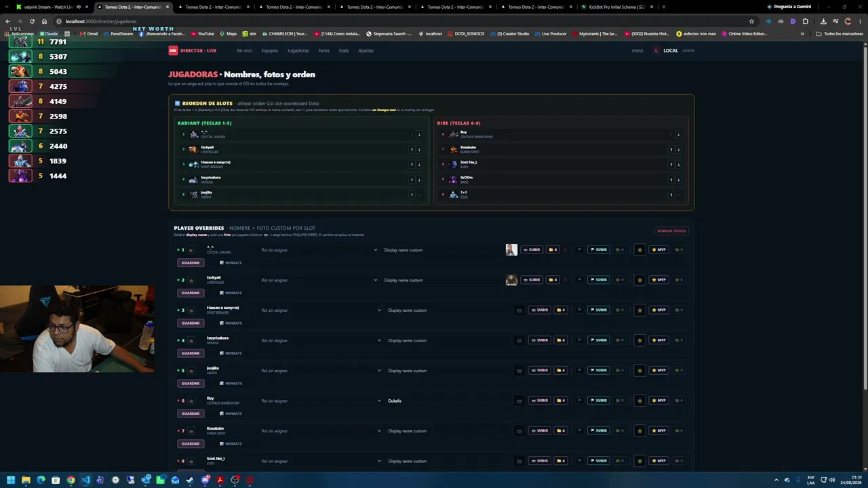Move 1+1 Zeus up in Dire order
Screen dimensions: 868x488
[671, 195]
